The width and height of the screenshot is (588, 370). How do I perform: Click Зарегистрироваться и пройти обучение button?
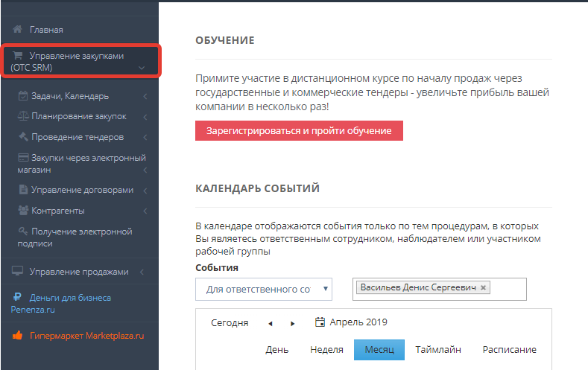click(x=299, y=130)
